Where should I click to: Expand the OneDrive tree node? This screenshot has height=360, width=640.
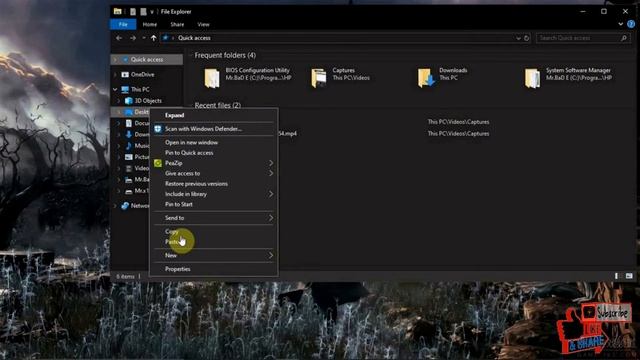click(x=115, y=74)
